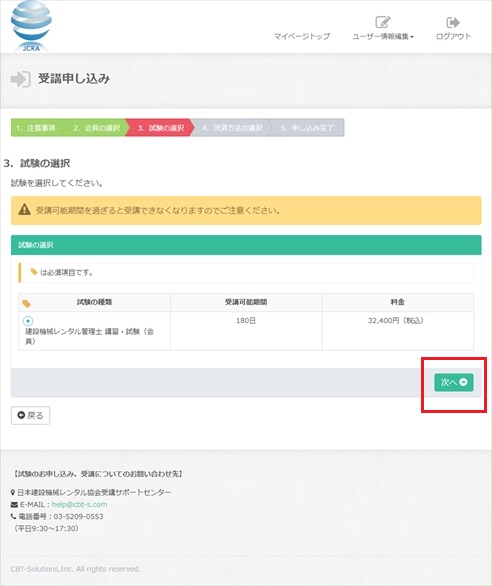Click the warning triangle icon
The image size is (492, 586).
click(x=25, y=209)
